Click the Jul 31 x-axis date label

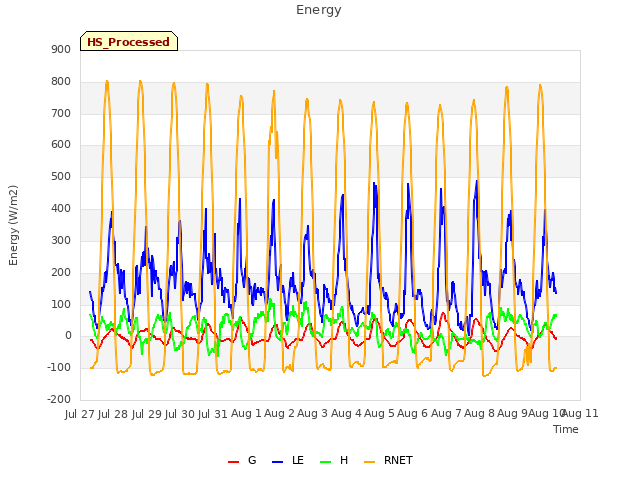click(213, 414)
